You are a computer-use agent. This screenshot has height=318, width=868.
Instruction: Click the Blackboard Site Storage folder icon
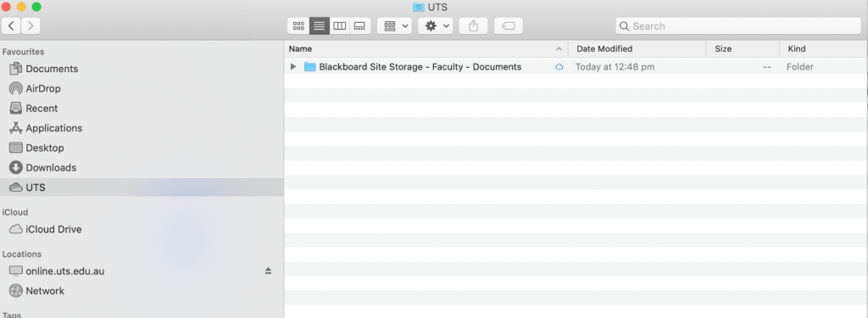click(x=310, y=66)
